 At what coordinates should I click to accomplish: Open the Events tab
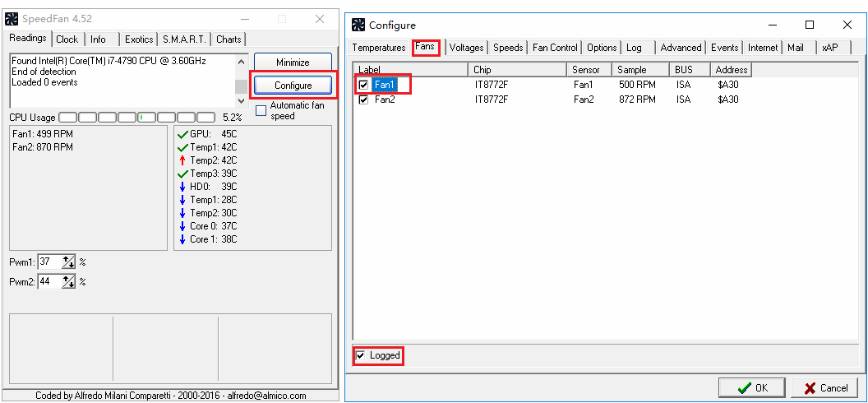(725, 48)
